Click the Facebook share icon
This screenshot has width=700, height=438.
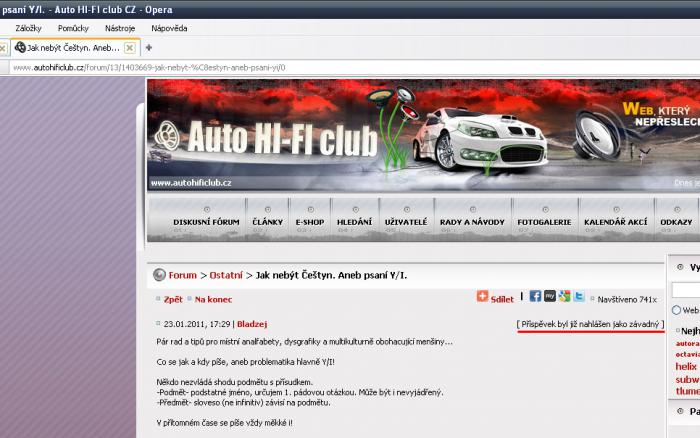(535, 297)
